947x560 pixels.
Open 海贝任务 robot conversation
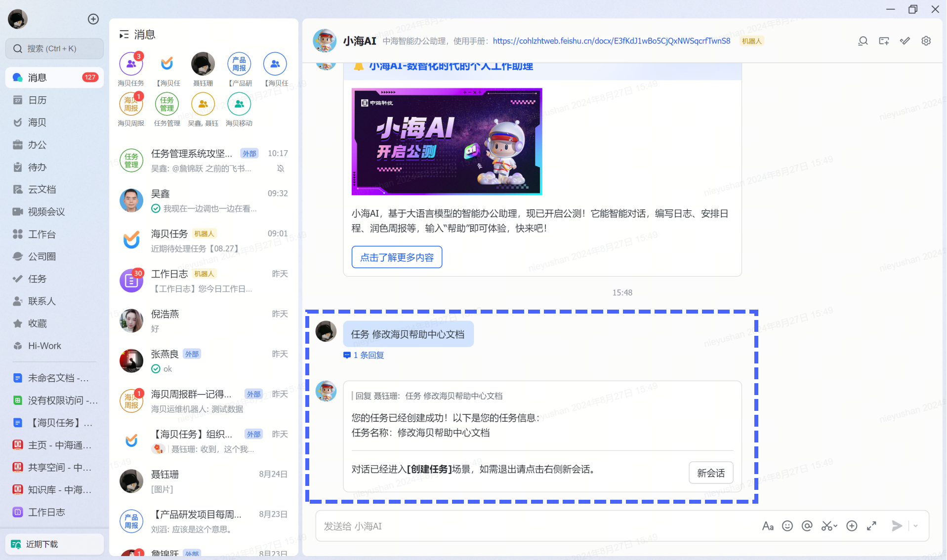[x=204, y=240]
